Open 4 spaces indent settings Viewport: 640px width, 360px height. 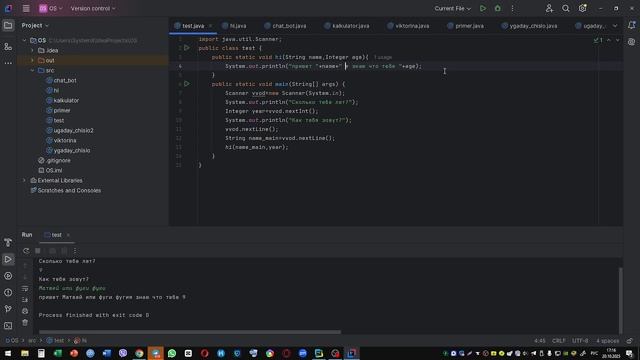(607, 340)
